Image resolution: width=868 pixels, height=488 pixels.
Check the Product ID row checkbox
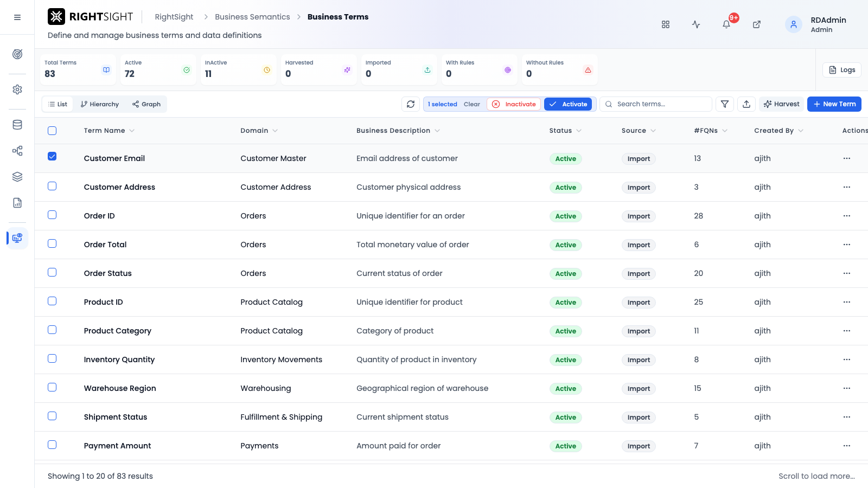coord(52,301)
